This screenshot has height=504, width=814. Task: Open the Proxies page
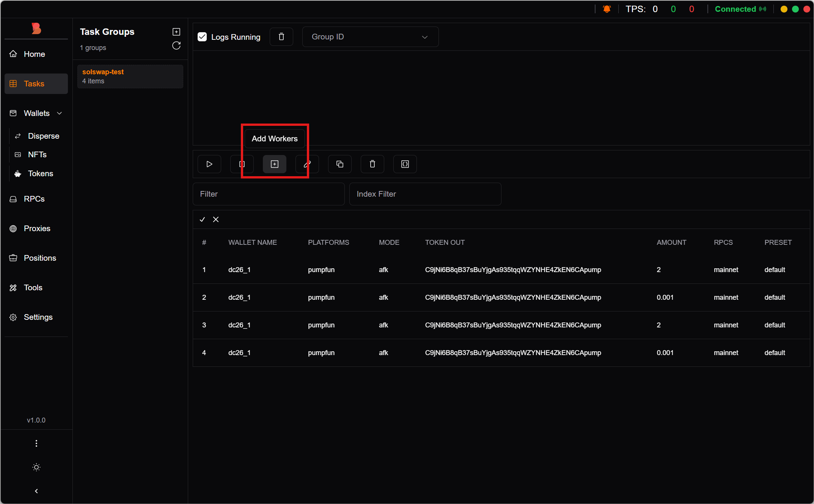(x=37, y=229)
